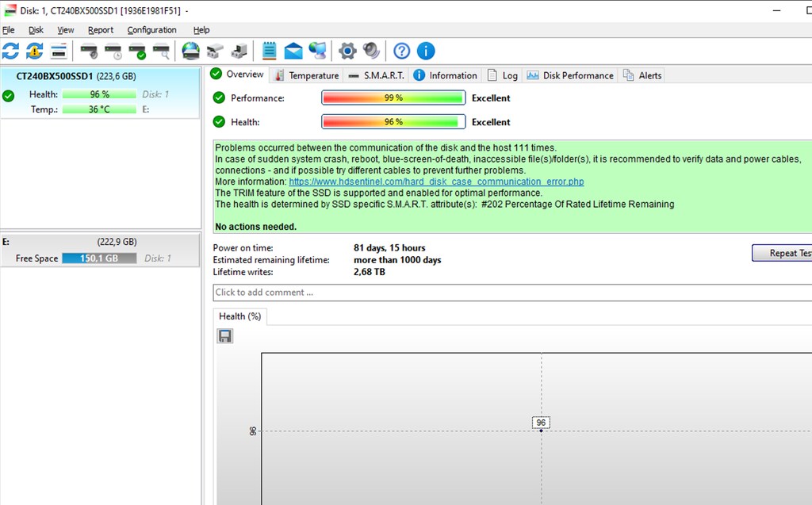812x505 pixels.
Task: Click the green check icon beside overview Health
Action: (x=219, y=122)
